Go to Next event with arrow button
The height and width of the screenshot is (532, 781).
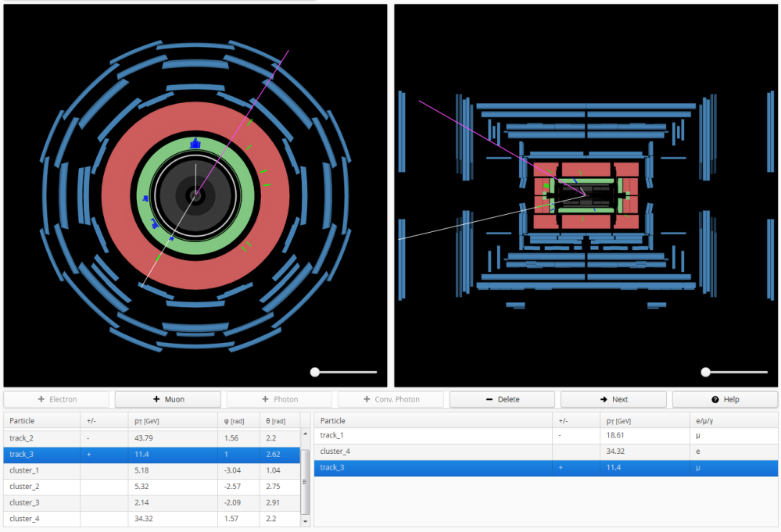pyautogui.click(x=614, y=399)
